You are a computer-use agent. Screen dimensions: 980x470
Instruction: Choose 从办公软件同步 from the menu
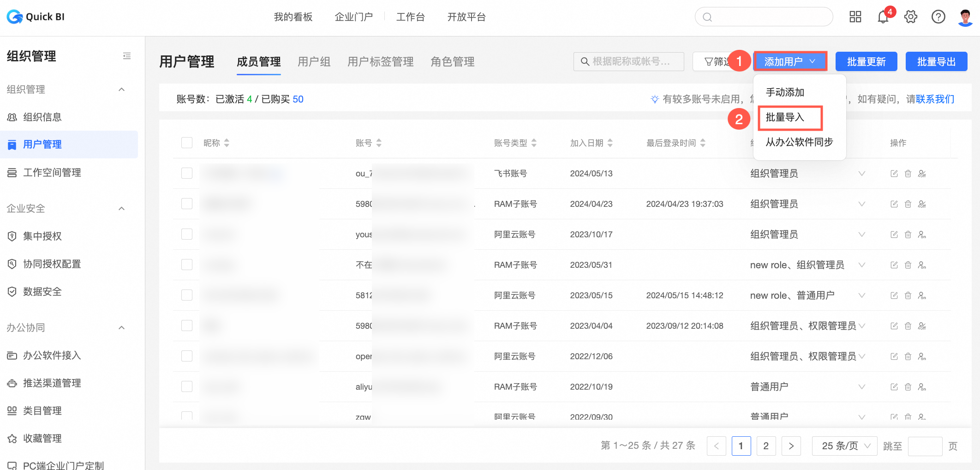[799, 142]
